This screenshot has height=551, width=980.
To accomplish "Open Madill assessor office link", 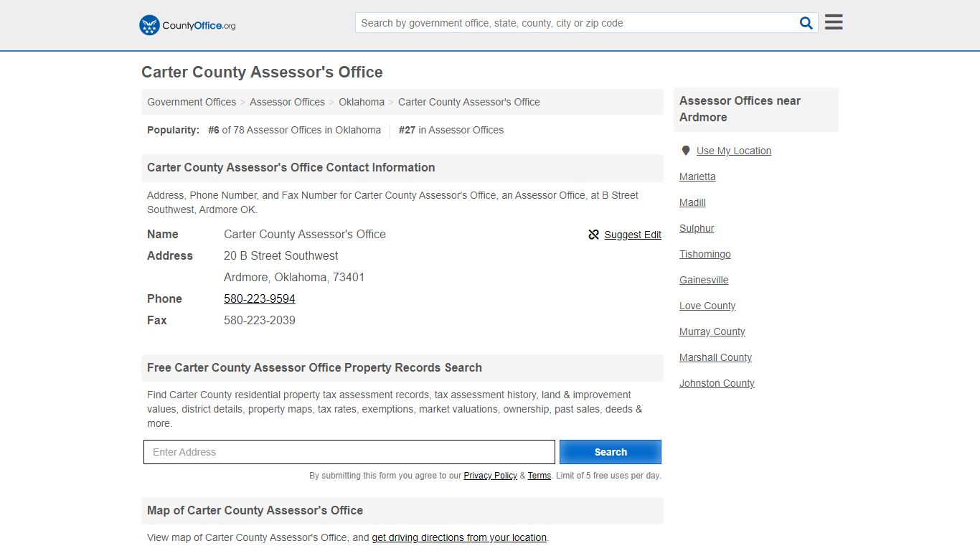I will (692, 202).
